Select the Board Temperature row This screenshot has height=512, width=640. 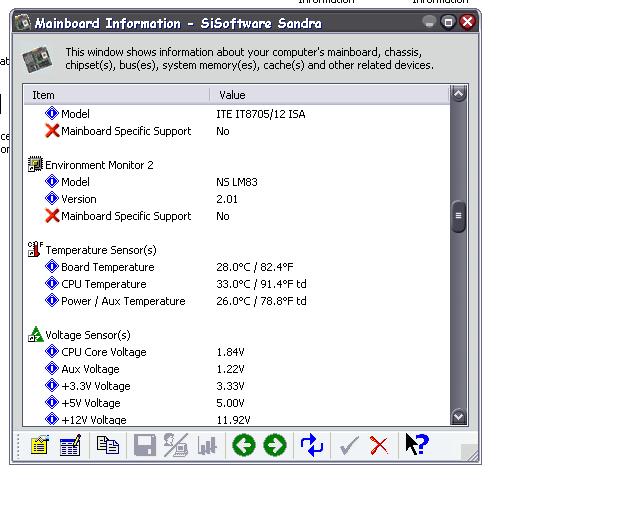(237, 267)
